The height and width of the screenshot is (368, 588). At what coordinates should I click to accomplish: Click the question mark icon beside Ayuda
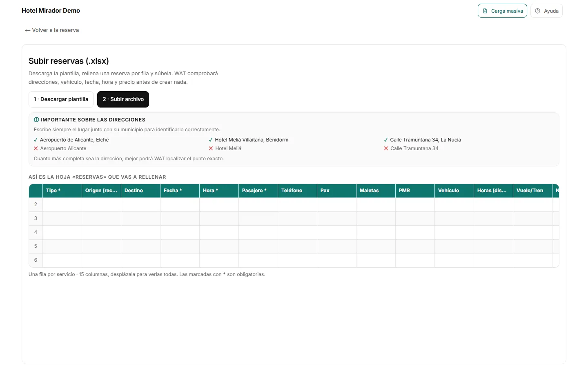537,11
